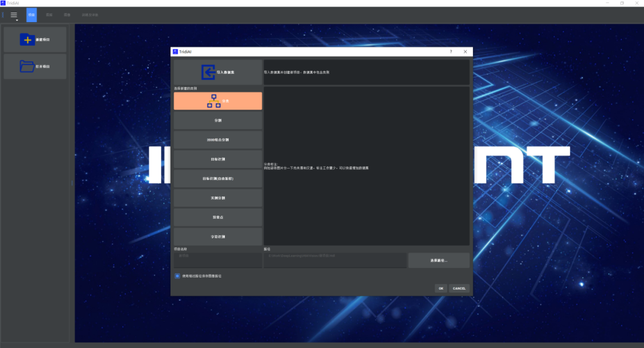This screenshot has height=348, width=644.
Task: Open the 训练及评估 training tab
Action: [89, 15]
